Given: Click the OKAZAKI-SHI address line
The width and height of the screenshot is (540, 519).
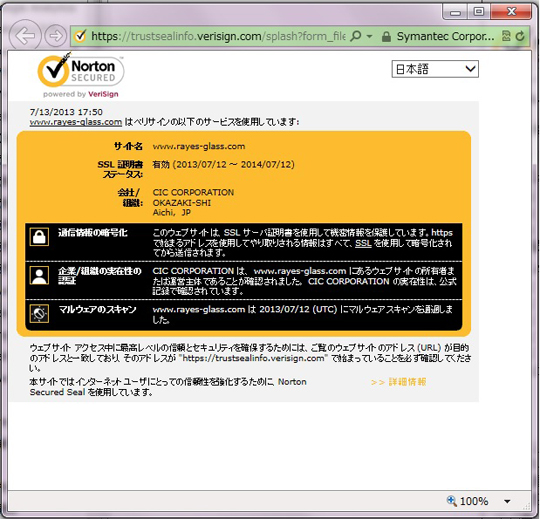Looking at the screenshot, I should [x=182, y=203].
